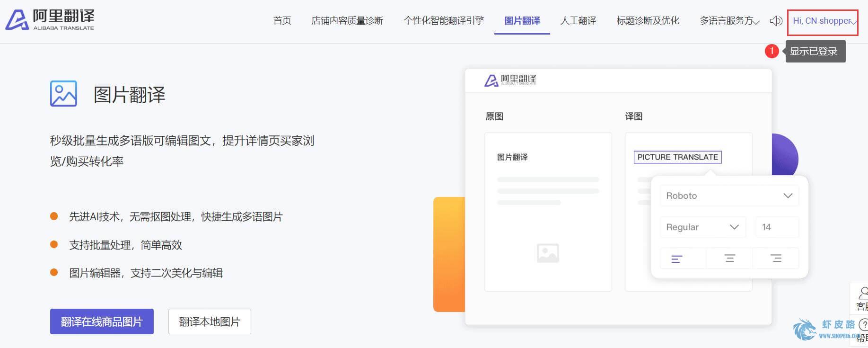Click the font size field showing 14
The height and width of the screenshot is (348, 868).
point(777,227)
